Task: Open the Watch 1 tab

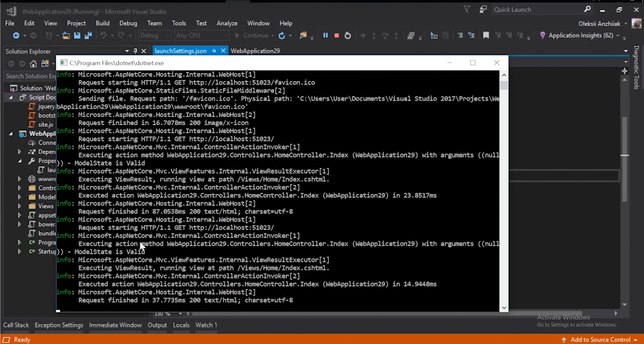Action: 206,325
